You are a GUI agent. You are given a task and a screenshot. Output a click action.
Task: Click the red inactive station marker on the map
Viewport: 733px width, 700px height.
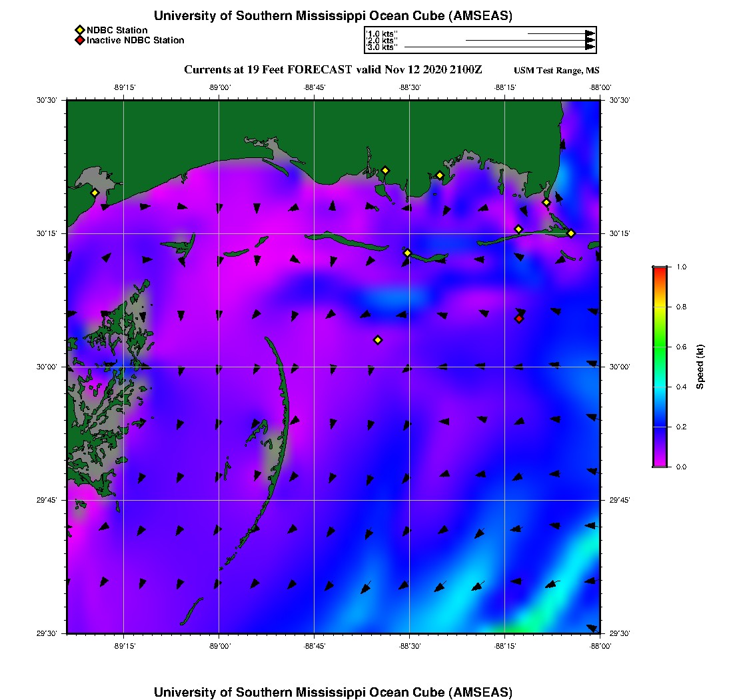(x=519, y=319)
